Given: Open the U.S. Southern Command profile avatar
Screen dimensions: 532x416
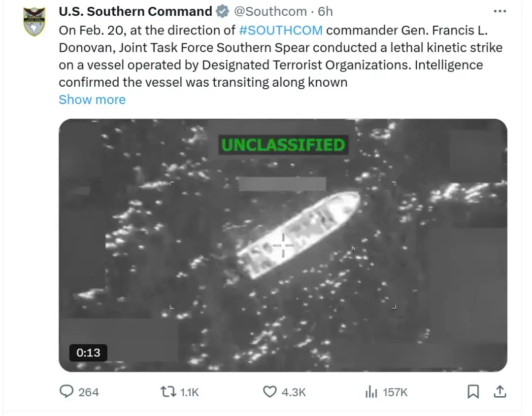Looking at the screenshot, I should 34,22.
